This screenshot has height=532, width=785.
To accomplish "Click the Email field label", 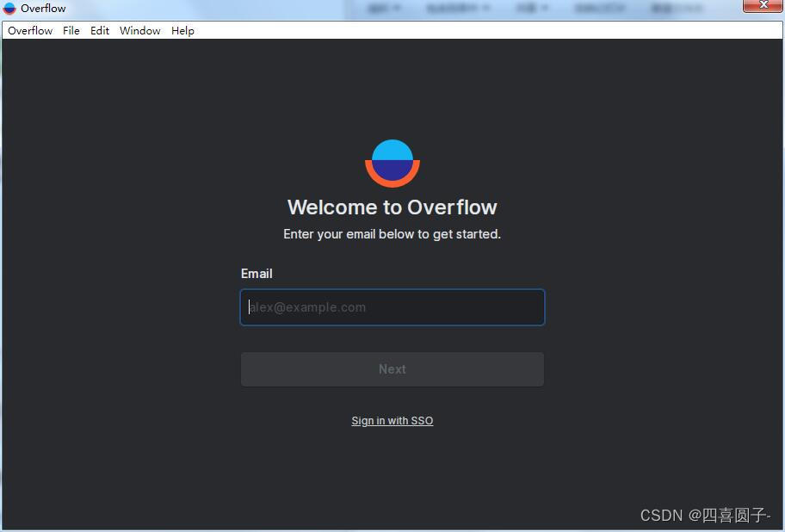I will [257, 274].
